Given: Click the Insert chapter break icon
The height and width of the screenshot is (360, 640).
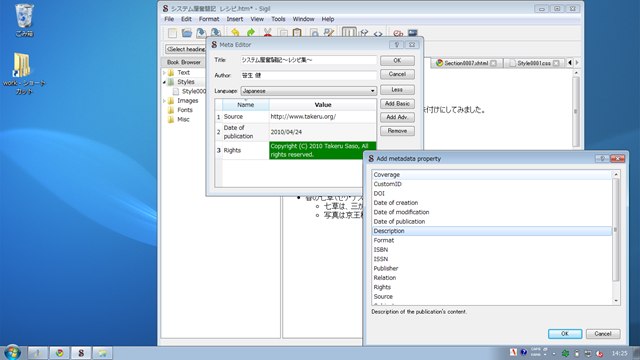Looking at the screenshot, I should click(x=398, y=33).
